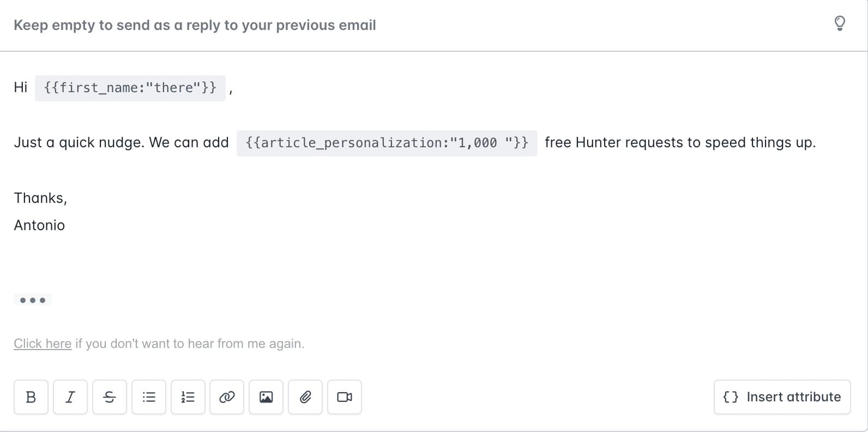Viewport: 868px width, 433px height.
Task: Place cursor after "Thanks," line
Action: (x=68, y=198)
